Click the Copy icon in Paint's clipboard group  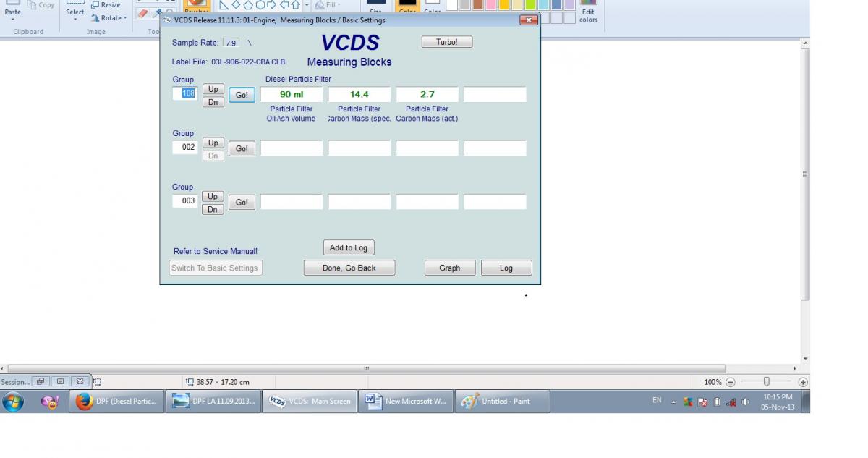point(33,4)
